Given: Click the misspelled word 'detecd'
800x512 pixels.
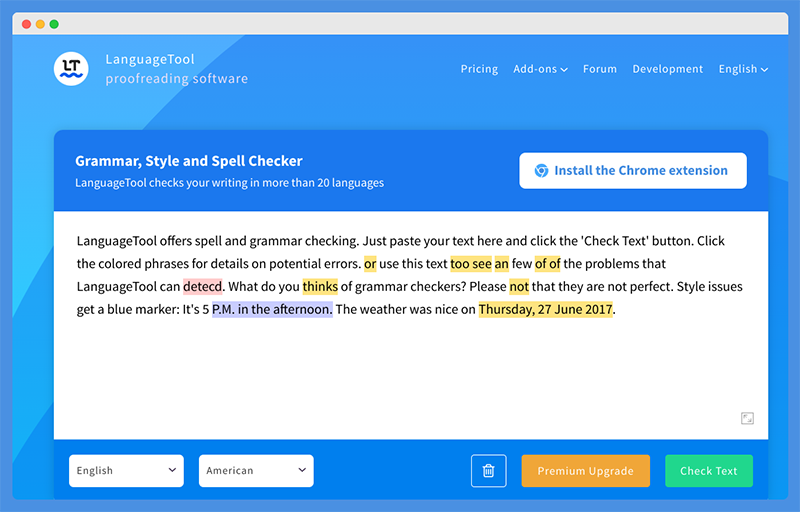Looking at the screenshot, I should pyautogui.click(x=203, y=287).
